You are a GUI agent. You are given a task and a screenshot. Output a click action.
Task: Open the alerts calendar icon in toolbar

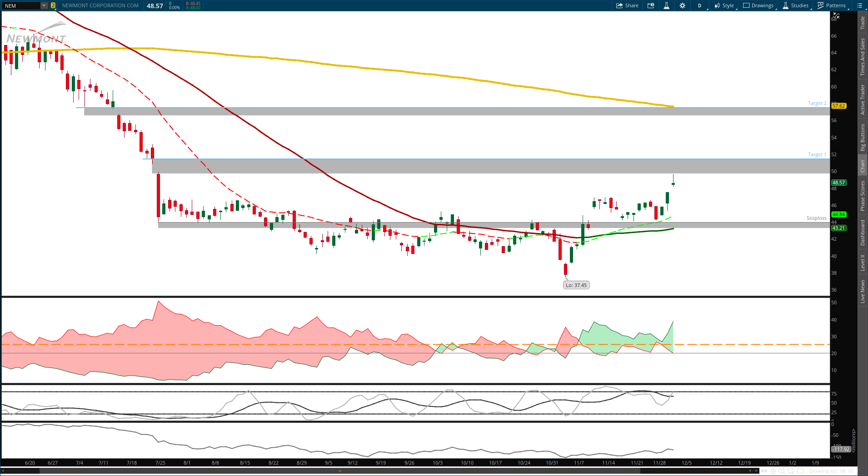pos(651,5)
